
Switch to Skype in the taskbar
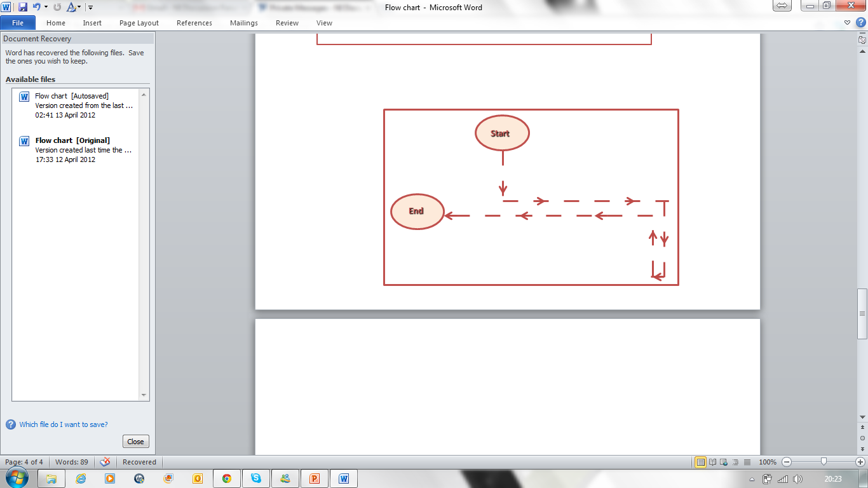pos(255,478)
